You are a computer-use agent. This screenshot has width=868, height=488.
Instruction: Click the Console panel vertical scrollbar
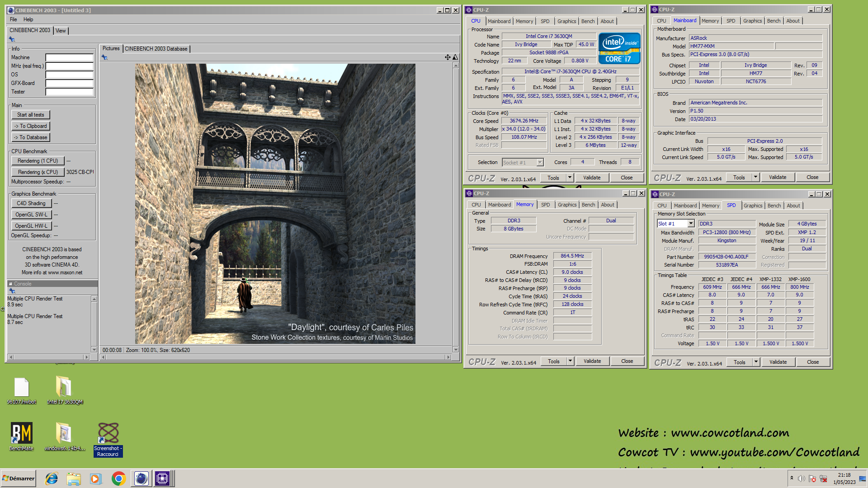coord(94,324)
